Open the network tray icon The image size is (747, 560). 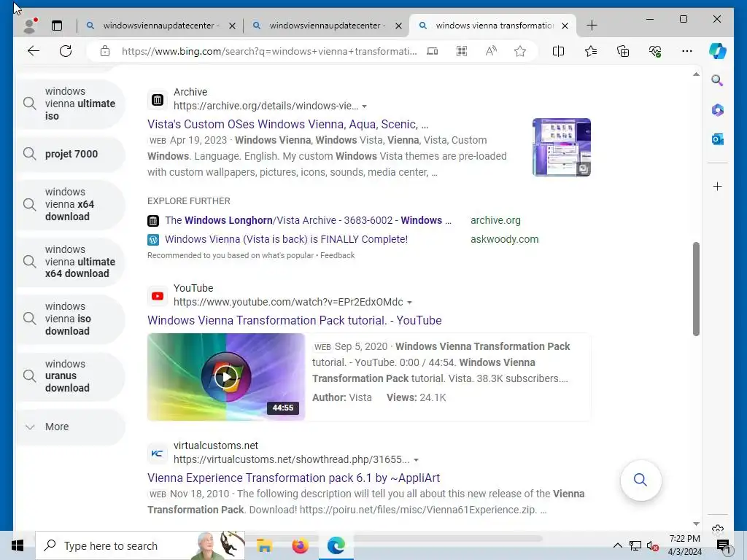635,545
